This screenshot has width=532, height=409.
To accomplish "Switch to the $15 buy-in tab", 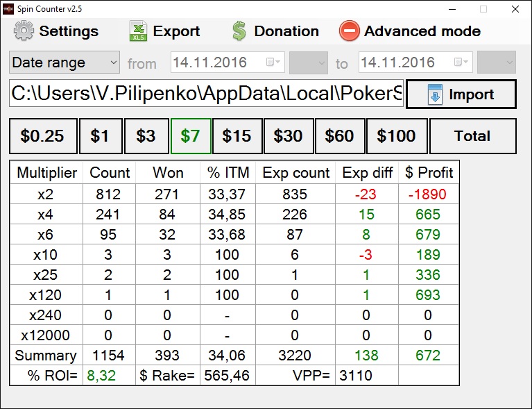I will coord(237,136).
